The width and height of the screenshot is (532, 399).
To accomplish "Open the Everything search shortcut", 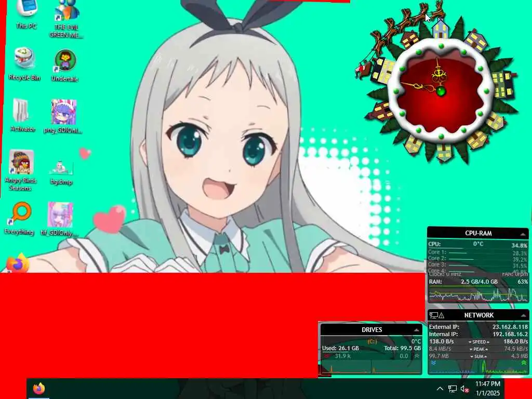I will pyautogui.click(x=19, y=218).
